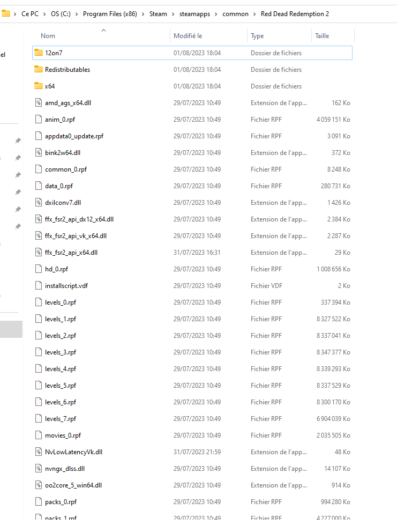Navigate to Ce PC in the address bar
The width and height of the screenshot is (397, 532).
click(x=30, y=14)
